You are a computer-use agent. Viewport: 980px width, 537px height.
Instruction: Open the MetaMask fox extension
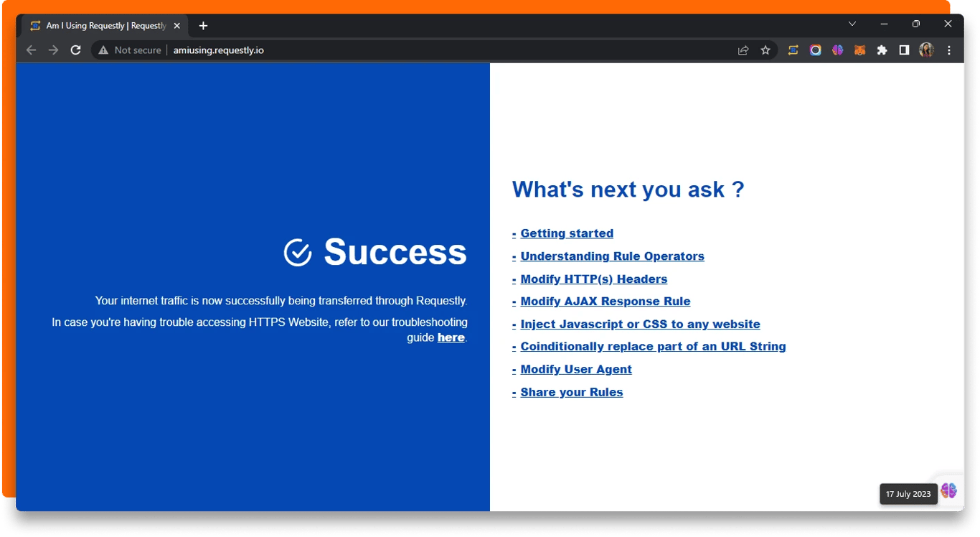coord(859,50)
